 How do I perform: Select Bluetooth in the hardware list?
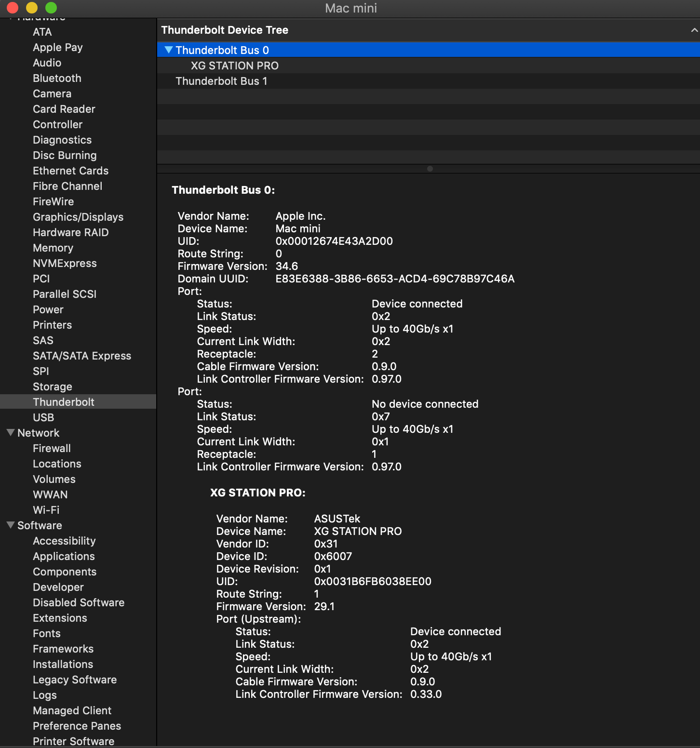(x=57, y=78)
